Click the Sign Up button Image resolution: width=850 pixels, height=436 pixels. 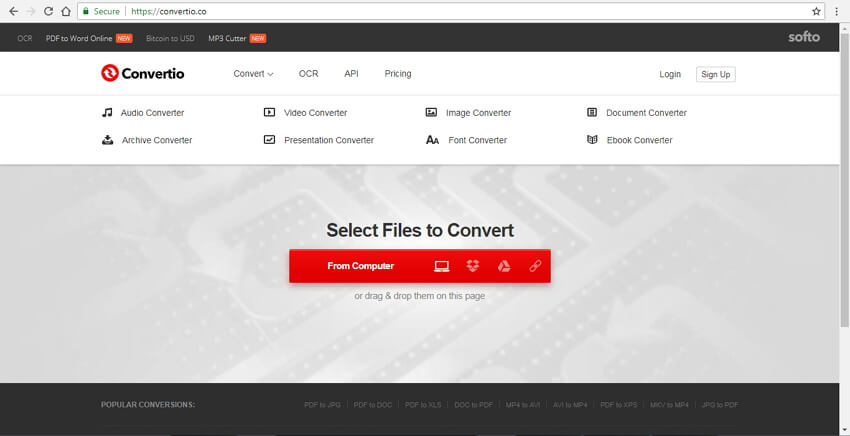click(x=716, y=74)
